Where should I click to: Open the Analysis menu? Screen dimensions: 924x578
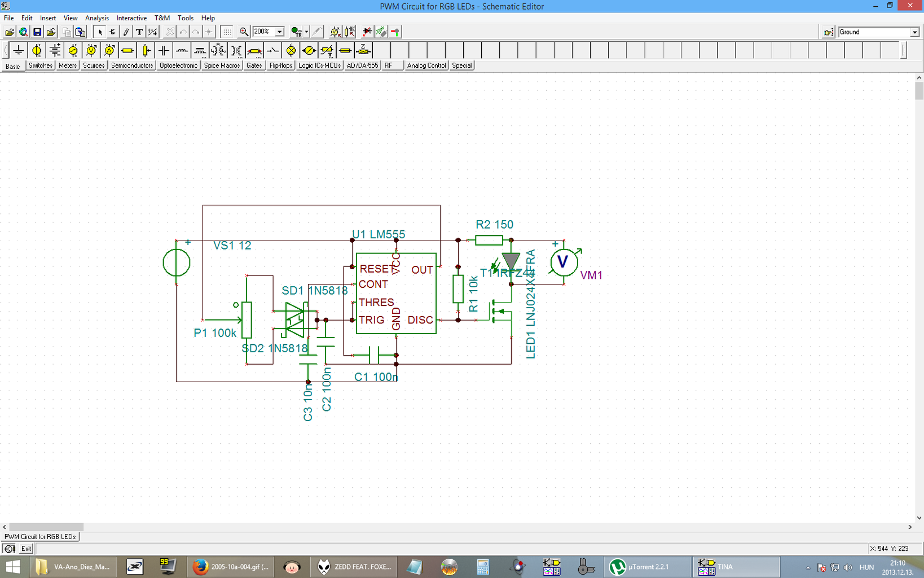click(x=96, y=18)
